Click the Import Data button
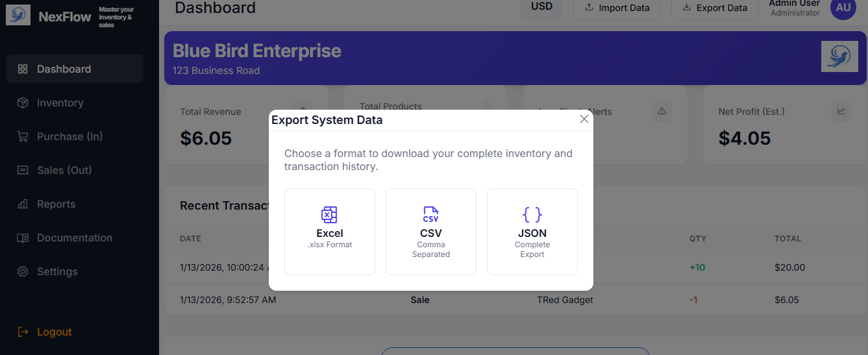868x355 pixels. (x=617, y=8)
